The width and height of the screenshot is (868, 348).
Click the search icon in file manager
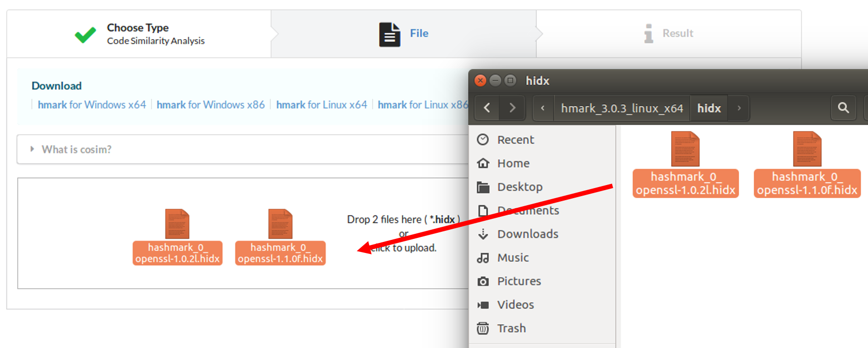coord(843,108)
